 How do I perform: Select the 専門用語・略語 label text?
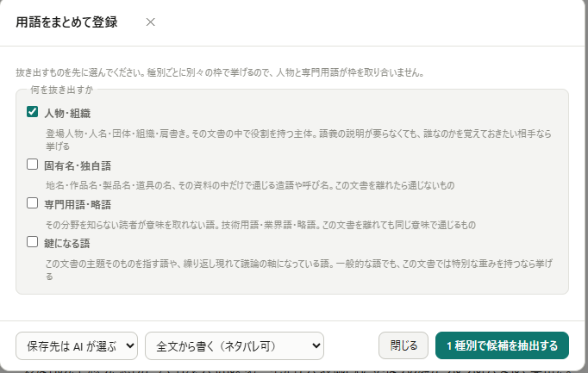[x=78, y=205]
